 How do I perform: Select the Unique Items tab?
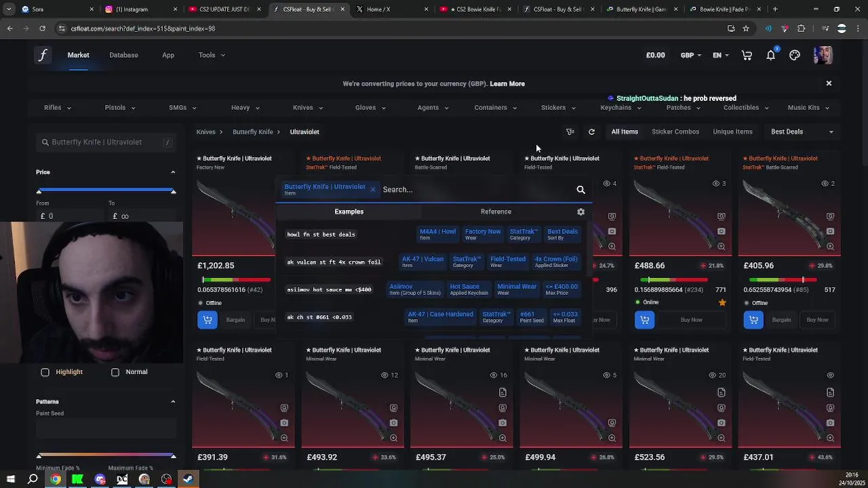point(732,132)
